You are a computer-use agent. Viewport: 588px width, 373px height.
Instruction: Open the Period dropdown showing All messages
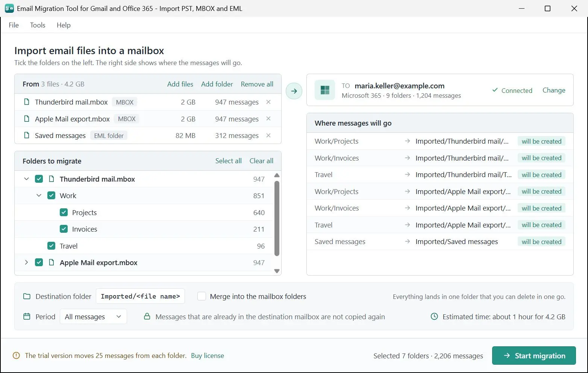(93, 317)
